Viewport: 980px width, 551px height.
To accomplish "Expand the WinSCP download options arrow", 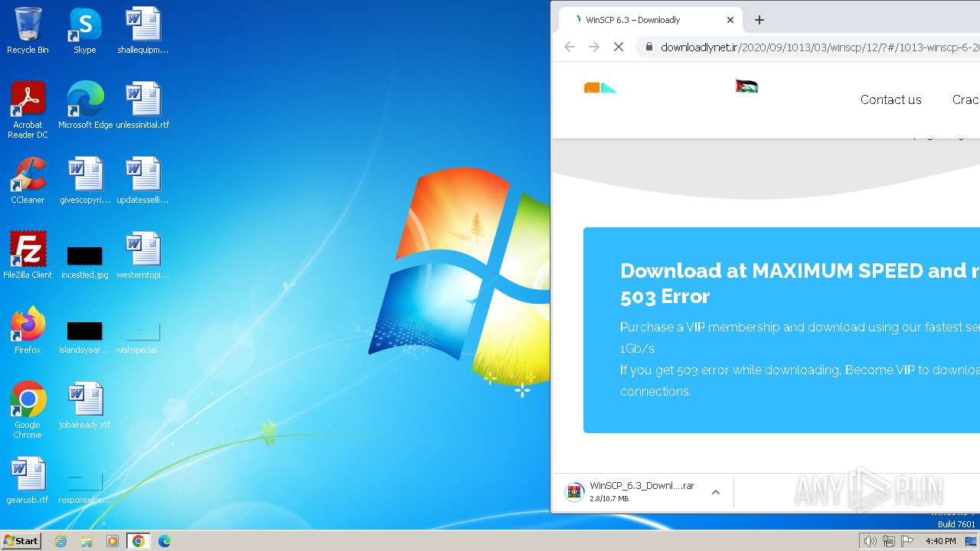I will pyautogui.click(x=716, y=492).
